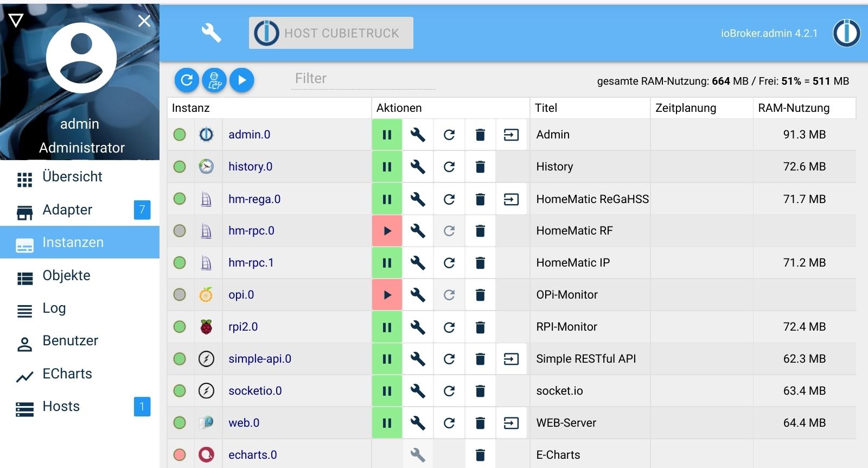Go to the Objekte page
The image size is (868, 468).
click(x=66, y=275)
